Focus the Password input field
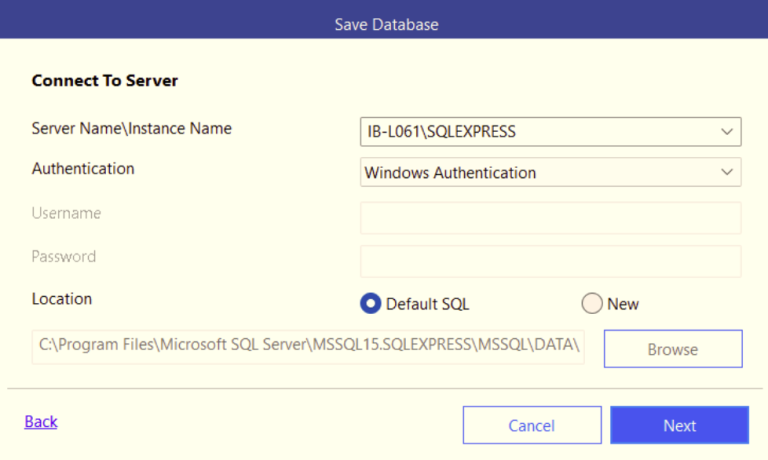The width and height of the screenshot is (768, 460). click(551, 262)
